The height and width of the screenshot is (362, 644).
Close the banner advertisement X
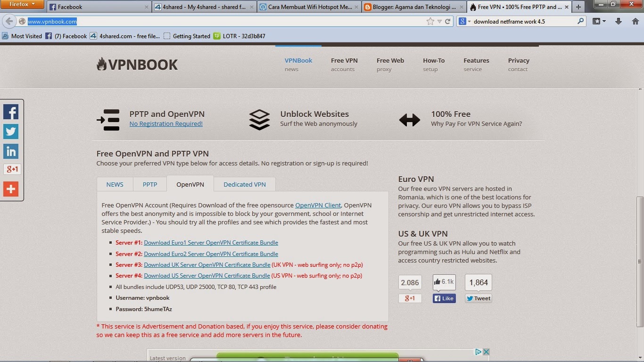(486, 352)
